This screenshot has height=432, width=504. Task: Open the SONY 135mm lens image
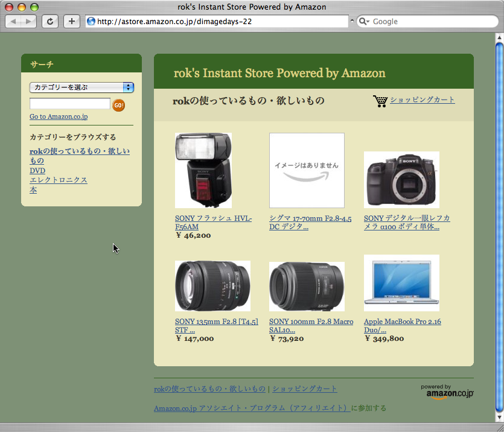click(212, 286)
